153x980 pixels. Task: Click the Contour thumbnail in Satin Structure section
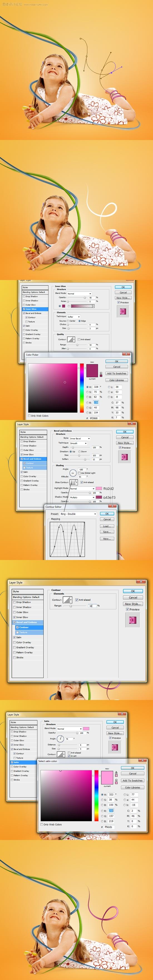(60, 754)
